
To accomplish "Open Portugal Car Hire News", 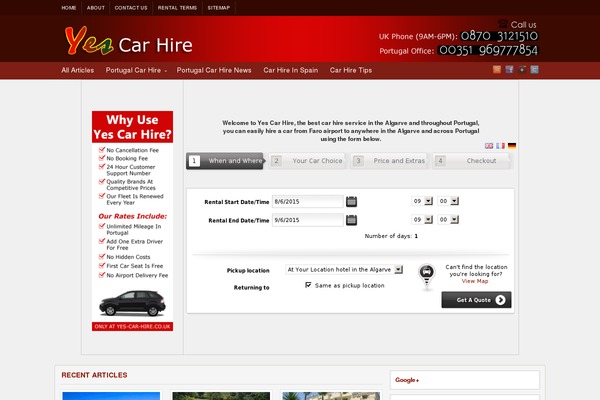I will (214, 70).
